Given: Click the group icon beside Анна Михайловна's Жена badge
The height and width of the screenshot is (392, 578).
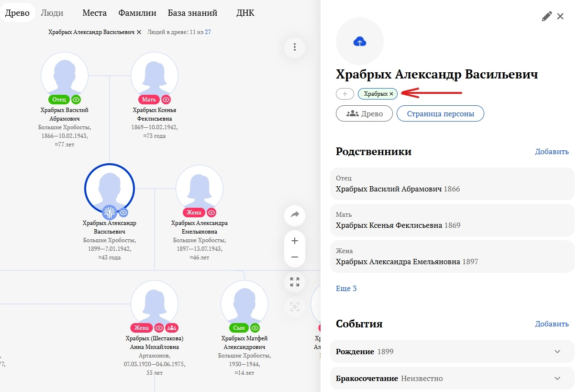Looking at the screenshot, I should coord(172,328).
